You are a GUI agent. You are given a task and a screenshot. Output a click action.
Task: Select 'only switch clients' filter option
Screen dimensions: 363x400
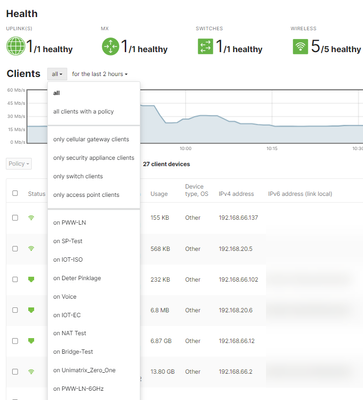point(78,176)
